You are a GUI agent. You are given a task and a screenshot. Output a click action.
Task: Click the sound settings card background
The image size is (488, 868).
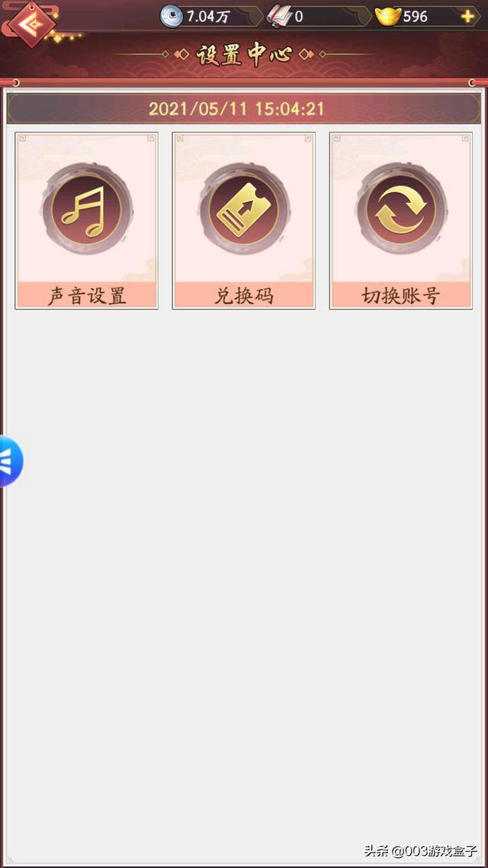point(86,220)
